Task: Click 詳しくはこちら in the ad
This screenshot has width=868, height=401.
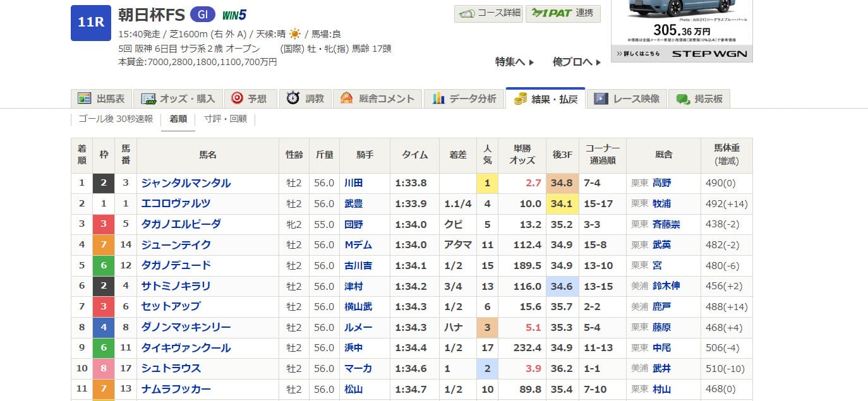Action: coord(637,54)
